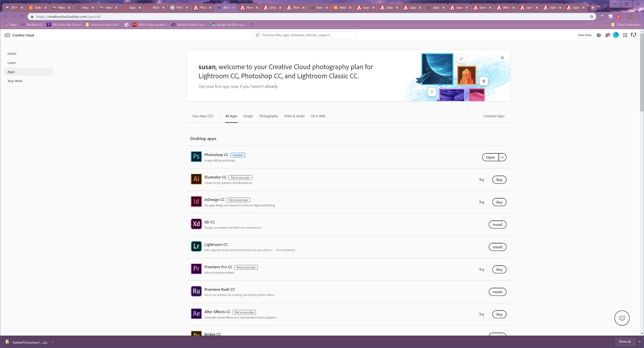Image resolution: width=644 pixels, height=348 pixels.
Task: Close the welcome banner with the X
Action: pos(502,58)
